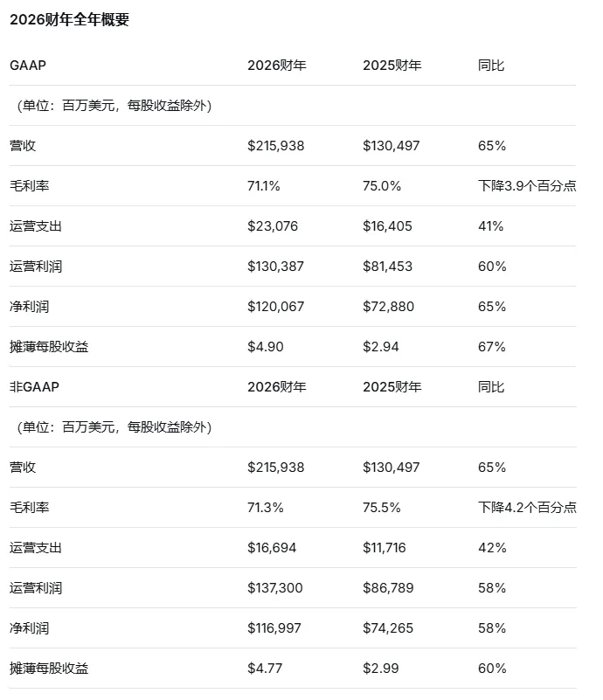This screenshot has width=603, height=700.
Task: Select the first 同比 column header
Action: click(x=491, y=66)
